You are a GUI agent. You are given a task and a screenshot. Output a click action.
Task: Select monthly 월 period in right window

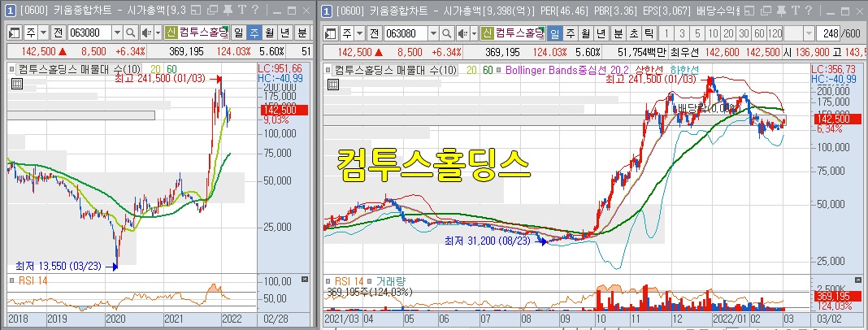pos(585,33)
